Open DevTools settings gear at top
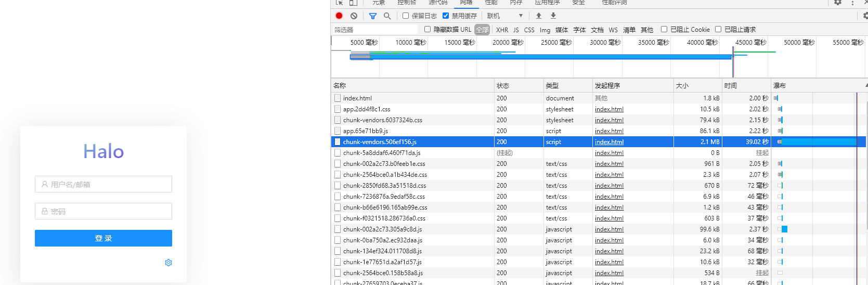 (x=838, y=2)
